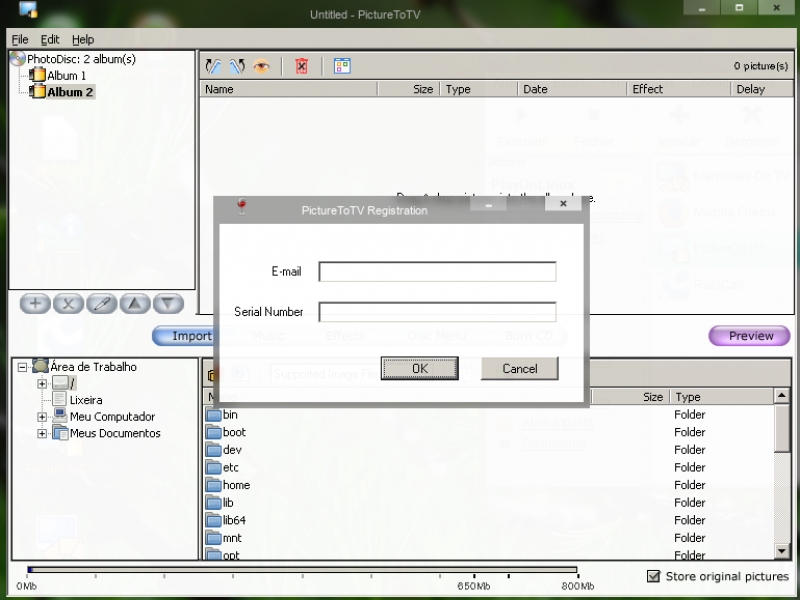
Task: Expand the Meus Documentos tree node
Action: point(42,434)
